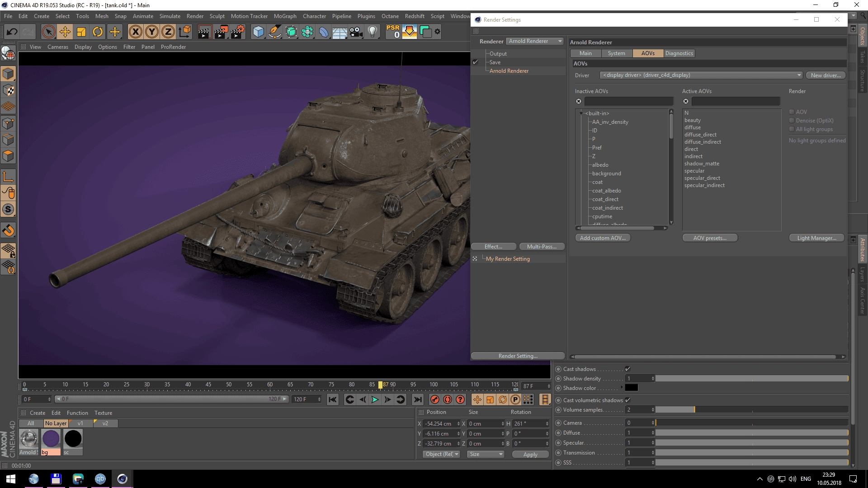Click Add custom AOV button
Screen dimensions: 868x488
point(603,238)
